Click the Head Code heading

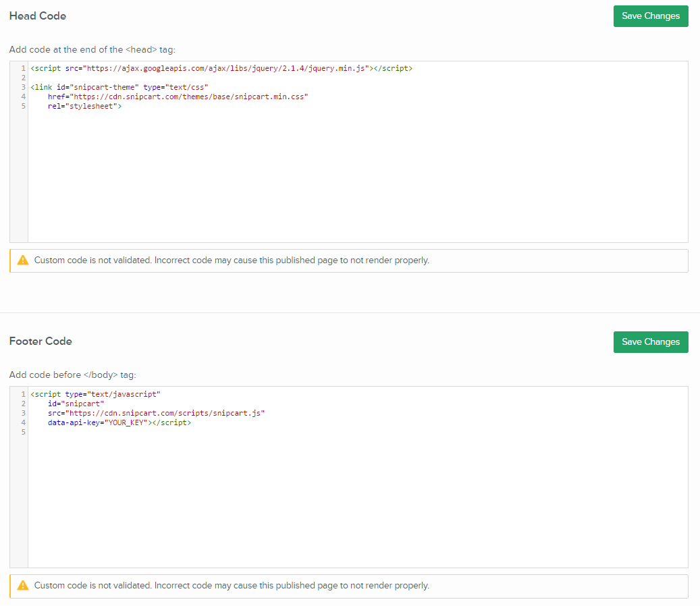pos(38,16)
